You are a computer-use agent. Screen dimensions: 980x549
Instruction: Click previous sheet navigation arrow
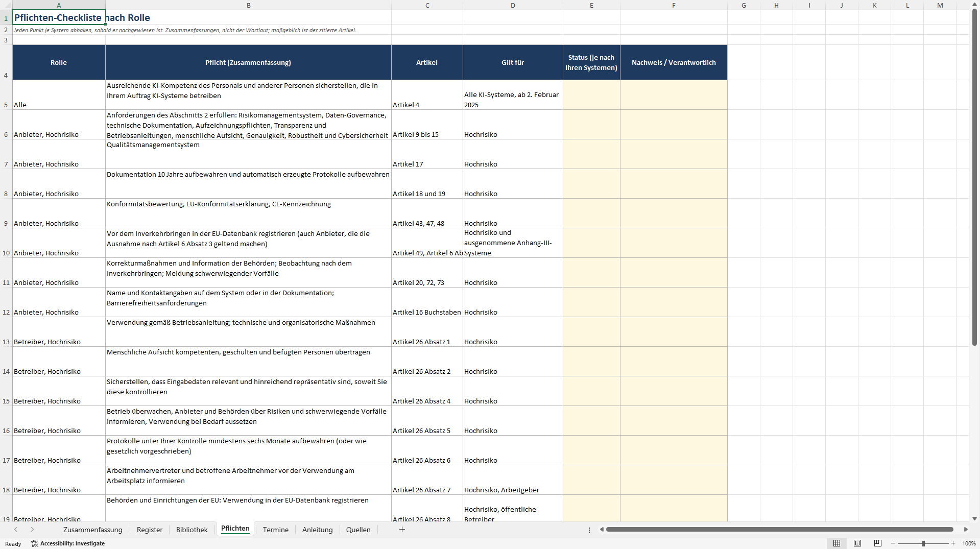tap(16, 530)
